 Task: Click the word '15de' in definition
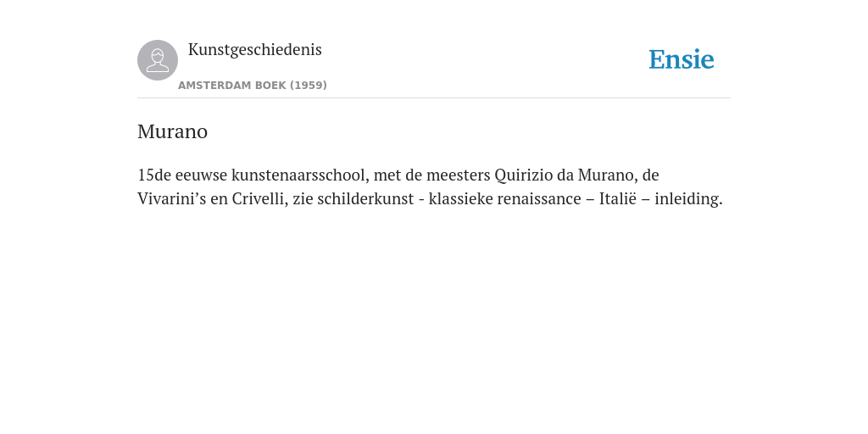point(154,175)
